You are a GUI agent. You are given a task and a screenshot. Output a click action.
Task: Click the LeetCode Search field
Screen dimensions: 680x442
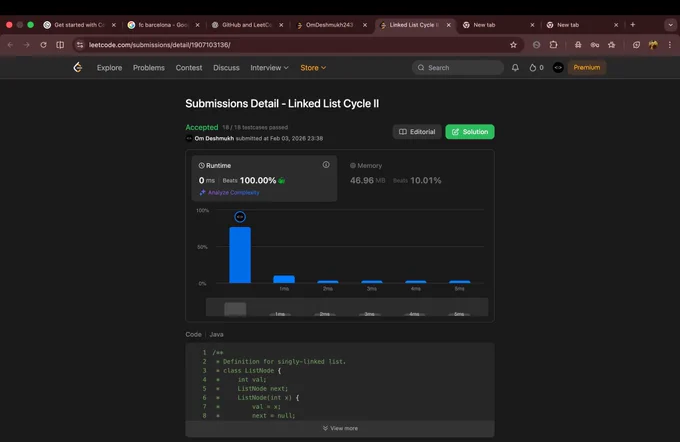point(458,68)
